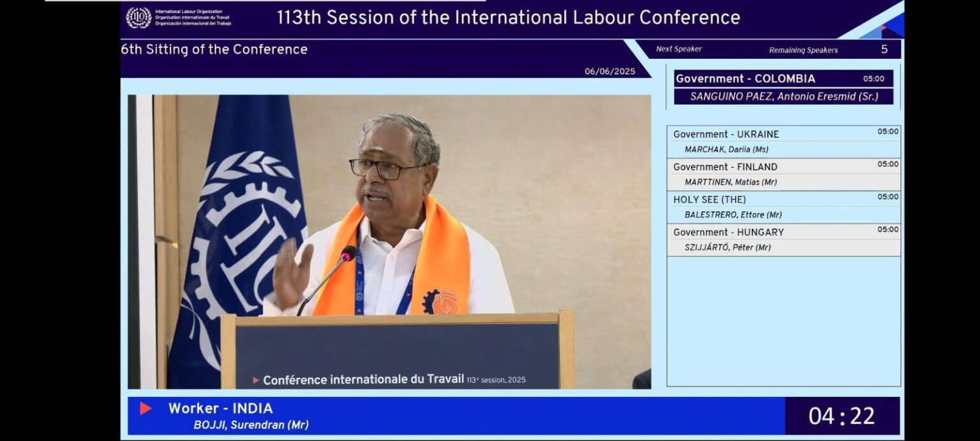Image resolution: width=980 pixels, height=441 pixels.
Task: Click the '6th Sitting of the Conference' heading
Action: point(214,49)
